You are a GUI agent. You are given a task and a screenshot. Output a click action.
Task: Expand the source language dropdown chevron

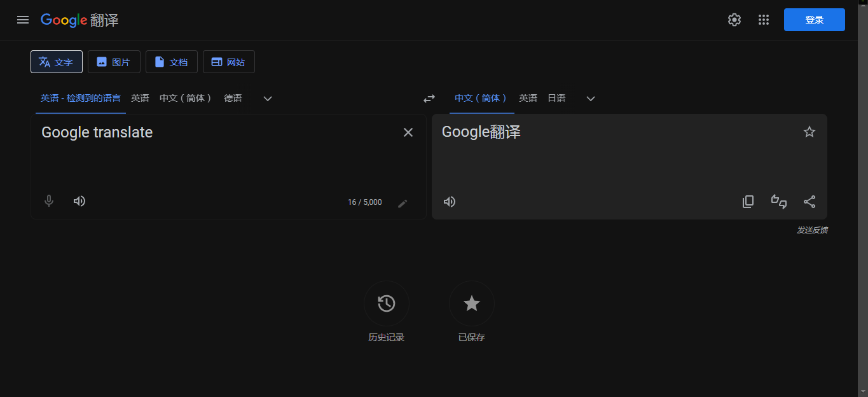267,99
